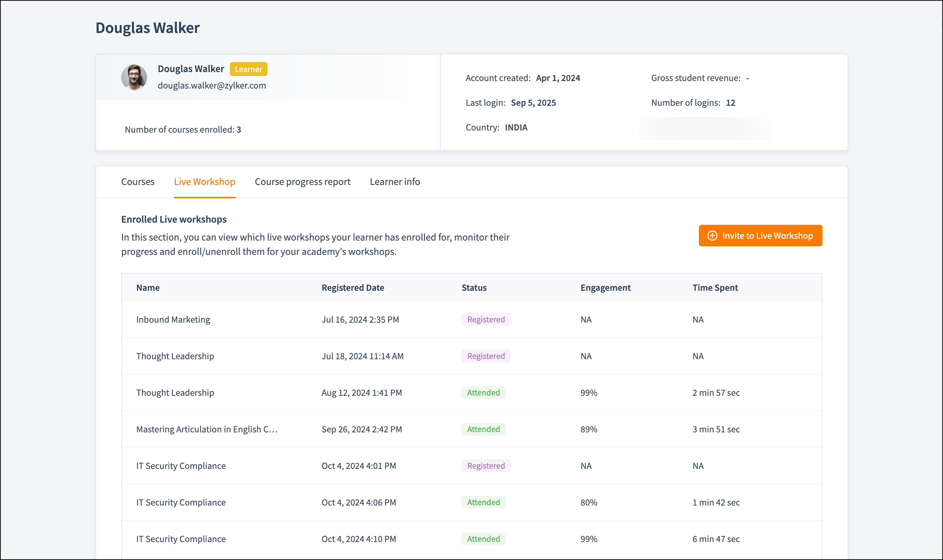The width and height of the screenshot is (943, 560).
Task: Open the Courses tab
Action: click(x=138, y=181)
